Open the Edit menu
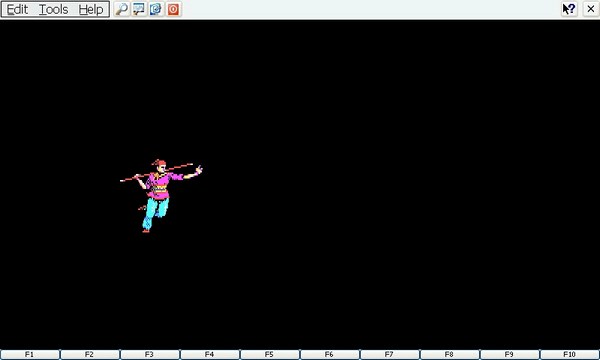 [17, 9]
